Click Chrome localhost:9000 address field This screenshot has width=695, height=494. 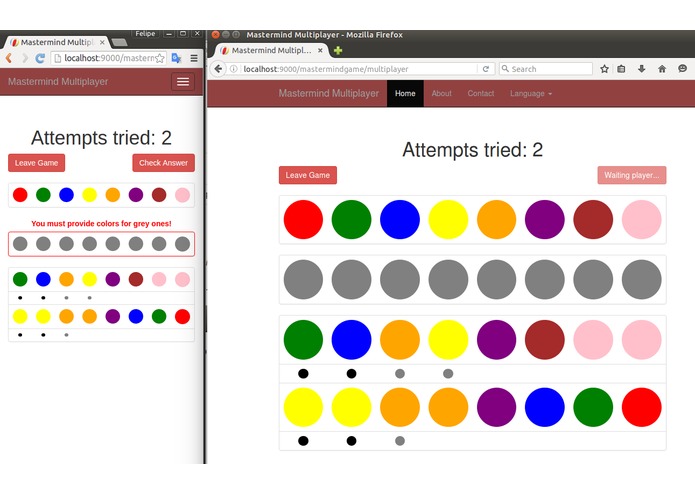click(x=109, y=58)
